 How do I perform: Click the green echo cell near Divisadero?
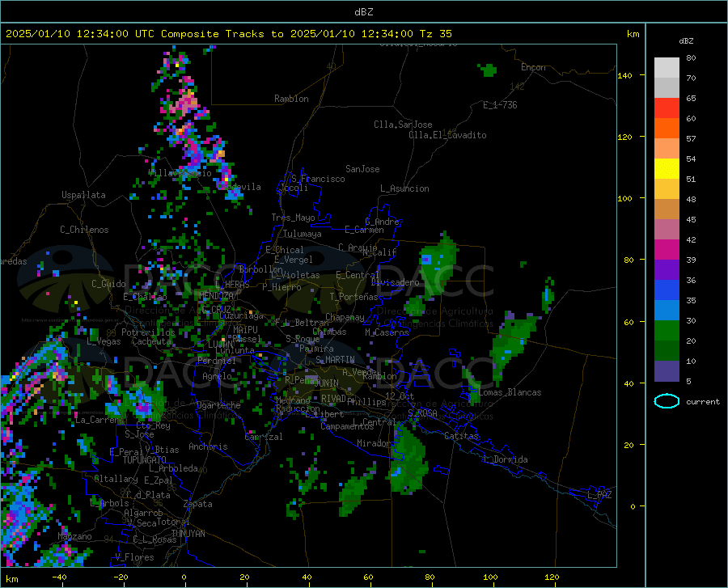pyautogui.click(x=437, y=264)
